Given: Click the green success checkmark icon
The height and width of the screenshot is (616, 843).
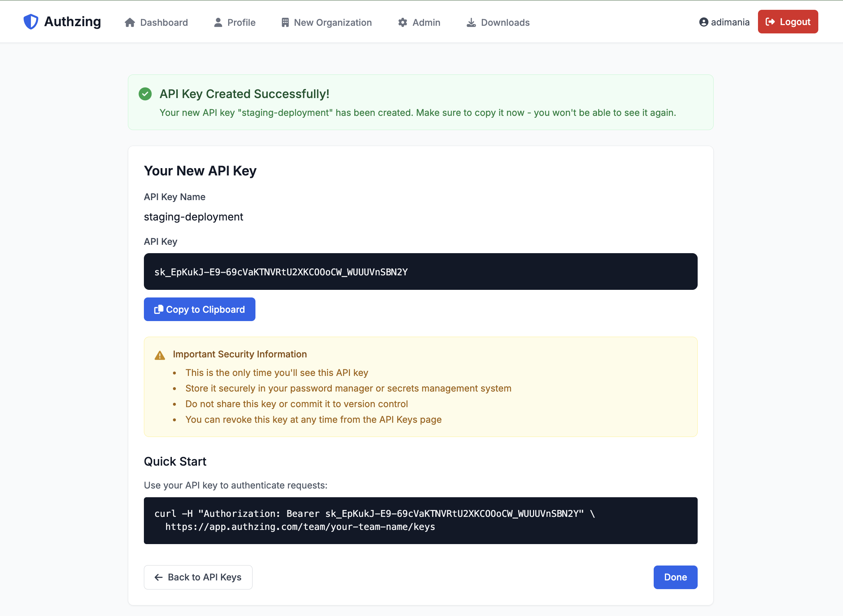Looking at the screenshot, I should click(145, 94).
